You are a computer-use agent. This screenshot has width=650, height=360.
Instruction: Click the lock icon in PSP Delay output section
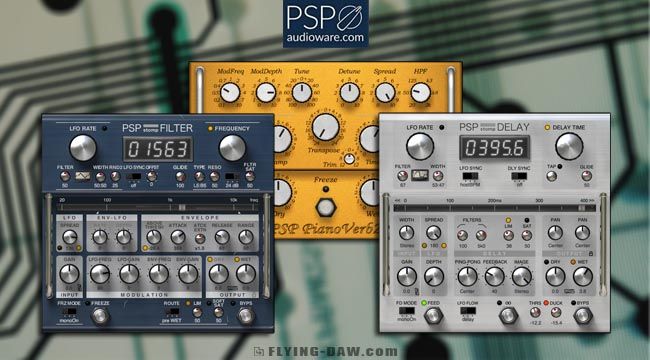(590, 253)
